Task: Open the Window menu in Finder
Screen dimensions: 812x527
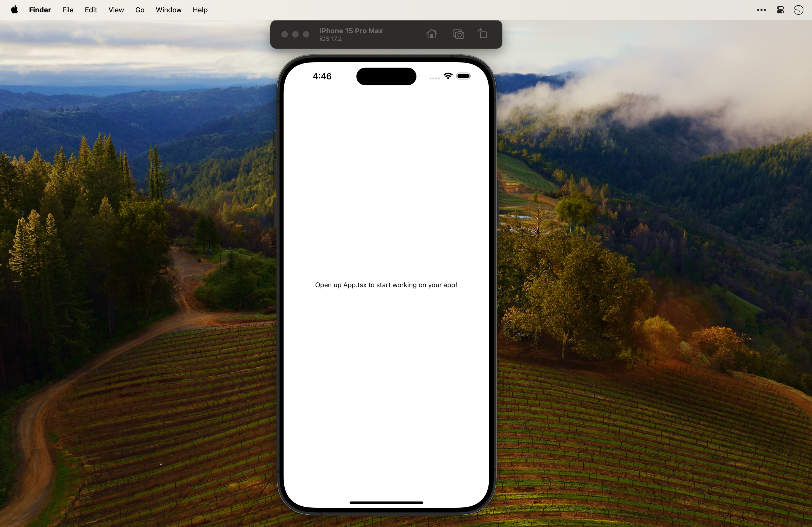Action: 168,10
